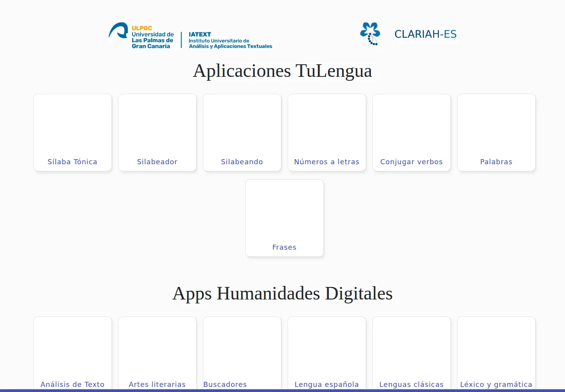Screen dimensions: 565x392
Task: Open the Números a letras card
Action: coord(327,132)
